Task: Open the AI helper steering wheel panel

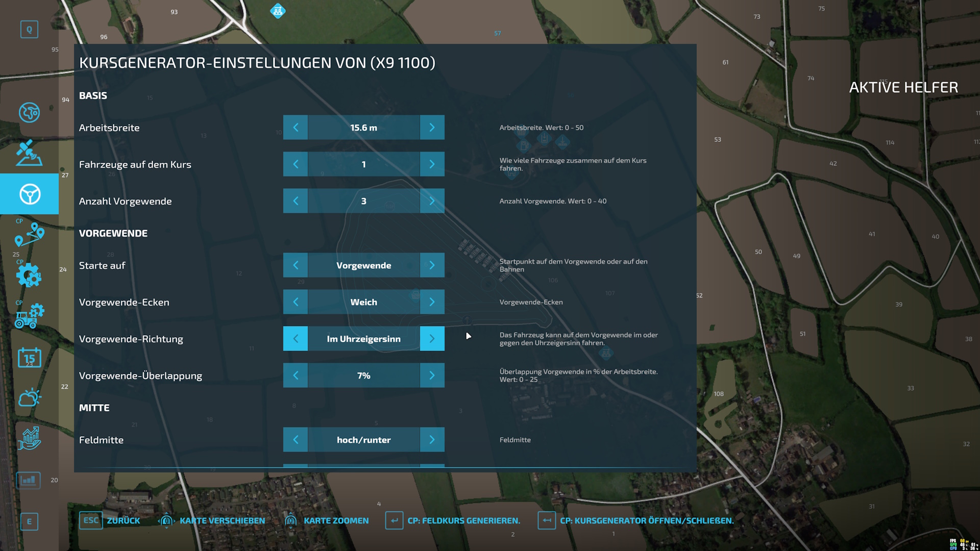Action: click(29, 194)
